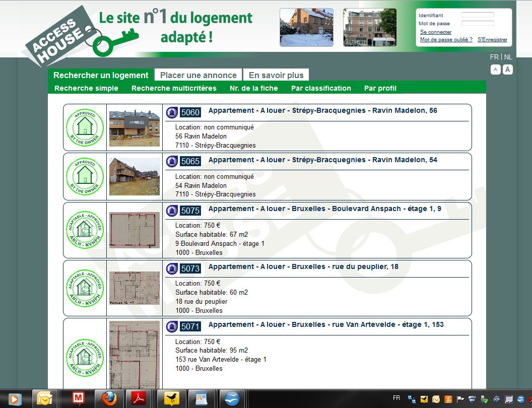Open listing title Ravin Madelon, 54

[x=322, y=160]
